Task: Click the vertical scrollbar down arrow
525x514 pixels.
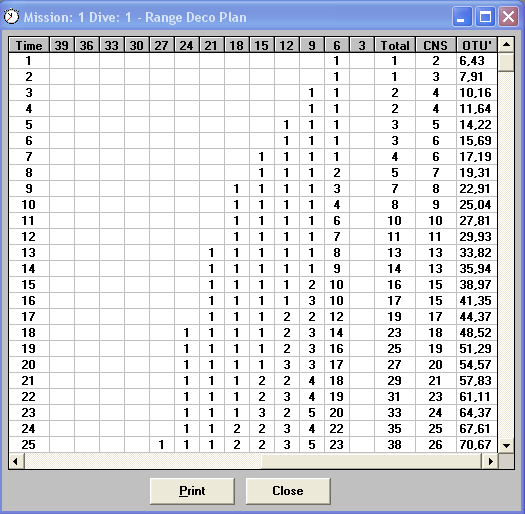Action: (506, 446)
